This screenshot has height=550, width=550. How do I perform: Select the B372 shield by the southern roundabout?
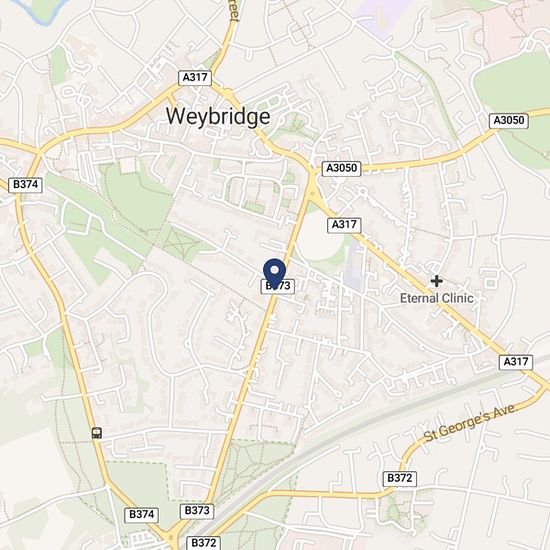203,543
